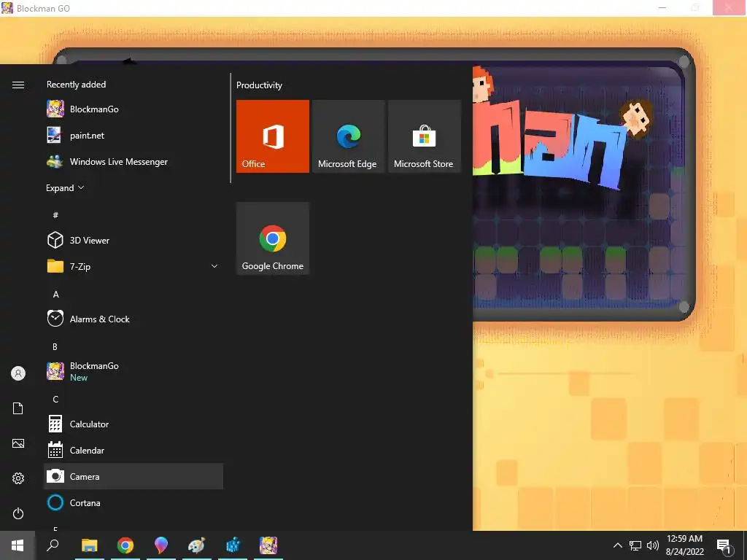Open the balloon-shaped Paint 3D taskbar icon
This screenshot has width=747, height=560.
[x=161, y=545]
